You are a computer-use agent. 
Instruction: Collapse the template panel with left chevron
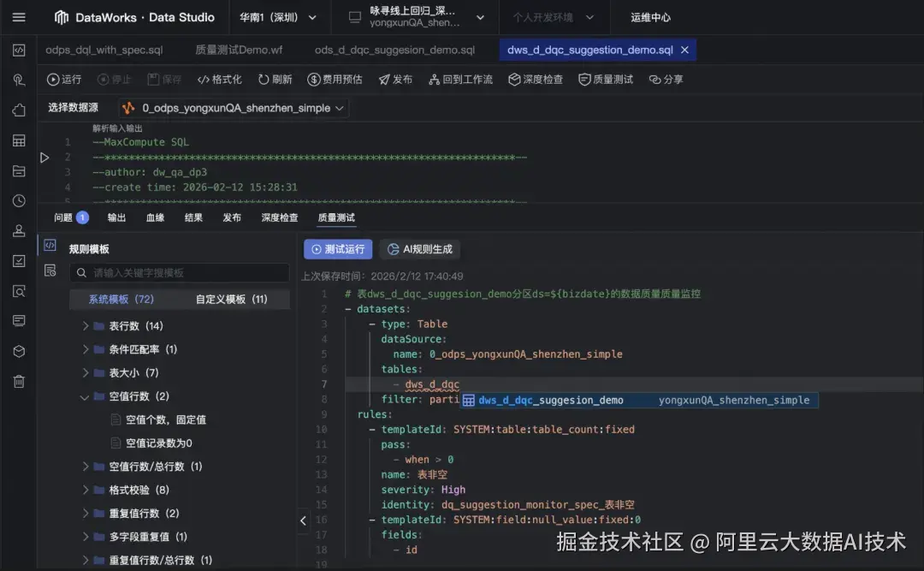pyautogui.click(x=303, y=520)
